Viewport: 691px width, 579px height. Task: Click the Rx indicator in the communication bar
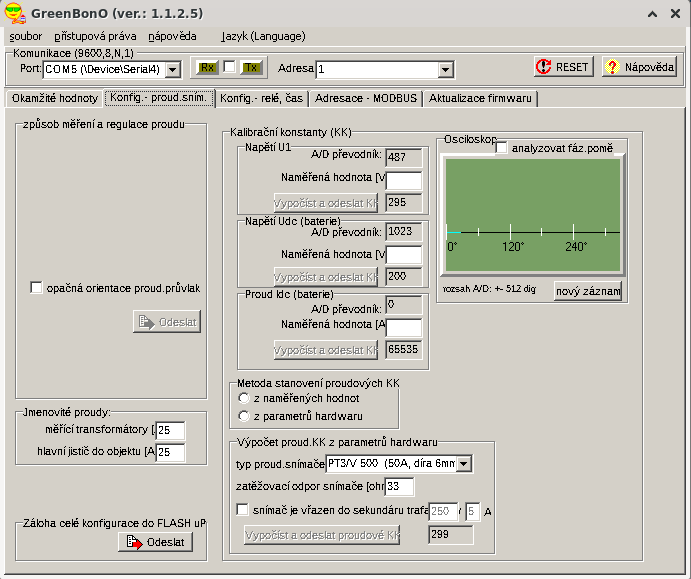(207, 68)
